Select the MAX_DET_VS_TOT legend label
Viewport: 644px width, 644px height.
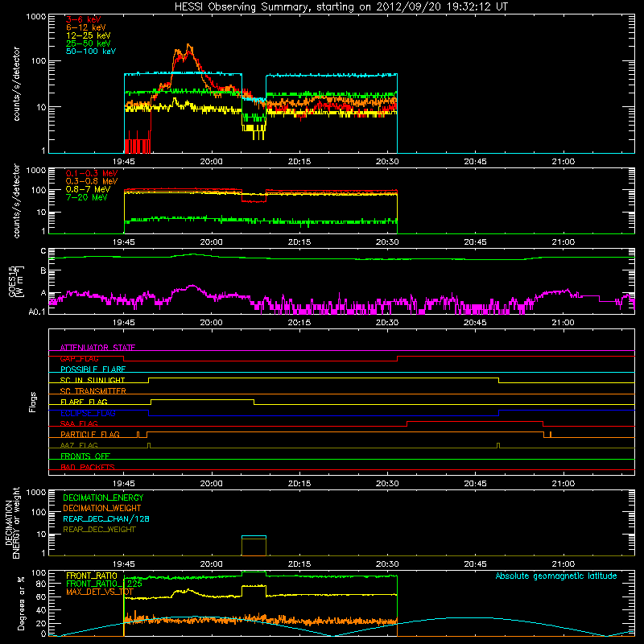click(x=100, y=592)
